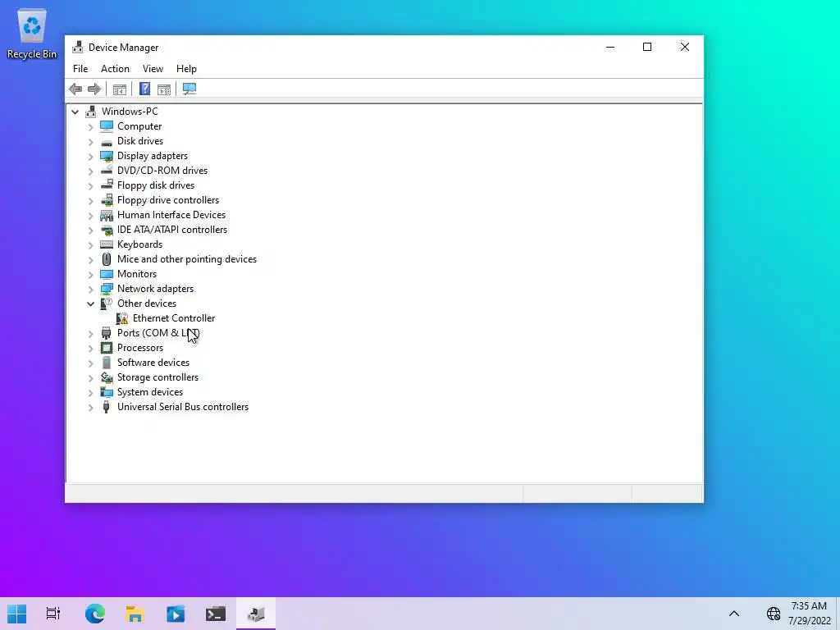
Task: Expand the IDE ATA/ATAPI controllers chevron
Action: point(90,230)
